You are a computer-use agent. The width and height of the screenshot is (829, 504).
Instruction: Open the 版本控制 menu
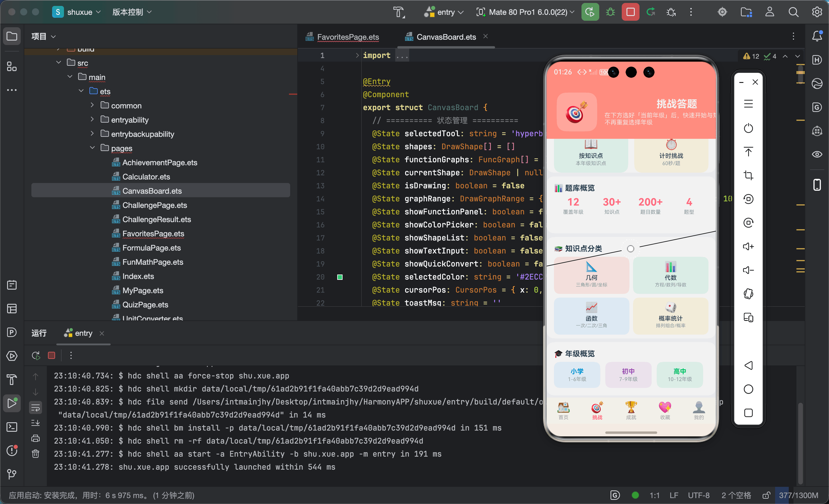coord(132,12)
